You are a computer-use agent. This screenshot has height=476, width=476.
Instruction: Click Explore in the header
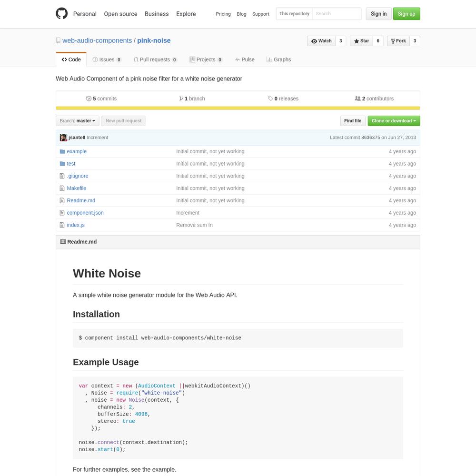[x=186, y=14]
